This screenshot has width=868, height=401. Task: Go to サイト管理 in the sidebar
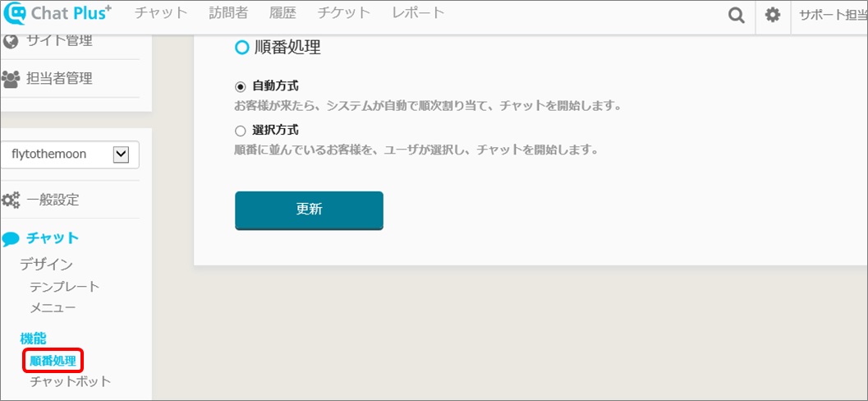point(59,40)
